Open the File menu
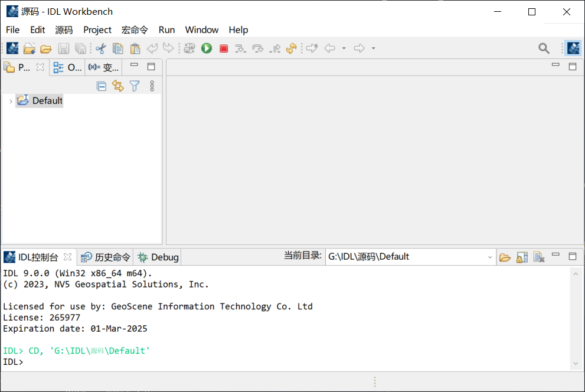585x392 pixels. click(x=12, y=30)
